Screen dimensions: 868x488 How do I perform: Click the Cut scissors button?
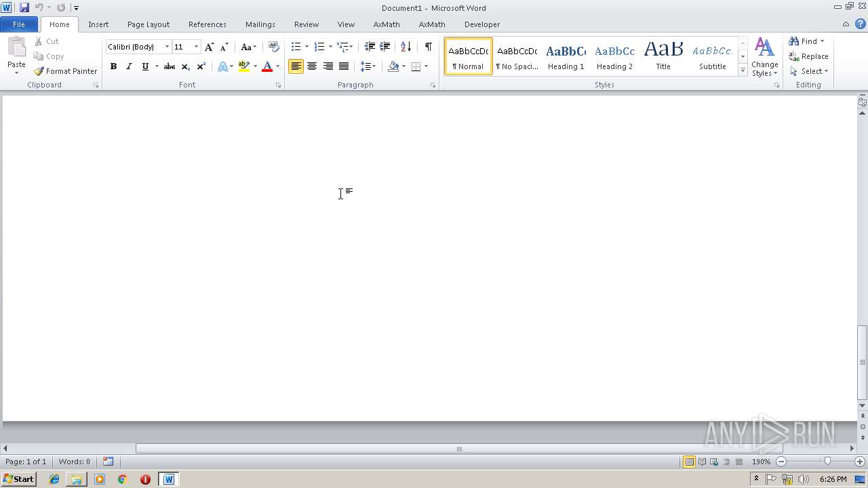tap(47, 41)
